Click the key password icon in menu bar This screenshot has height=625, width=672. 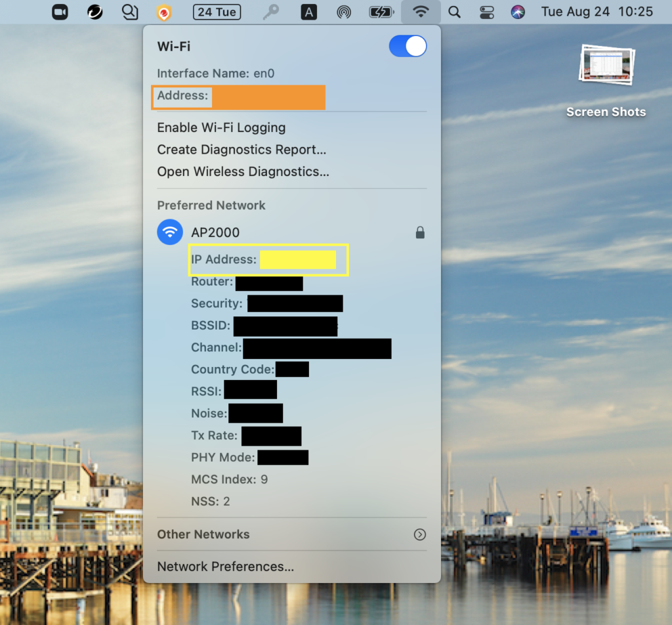tap(269, 12)
